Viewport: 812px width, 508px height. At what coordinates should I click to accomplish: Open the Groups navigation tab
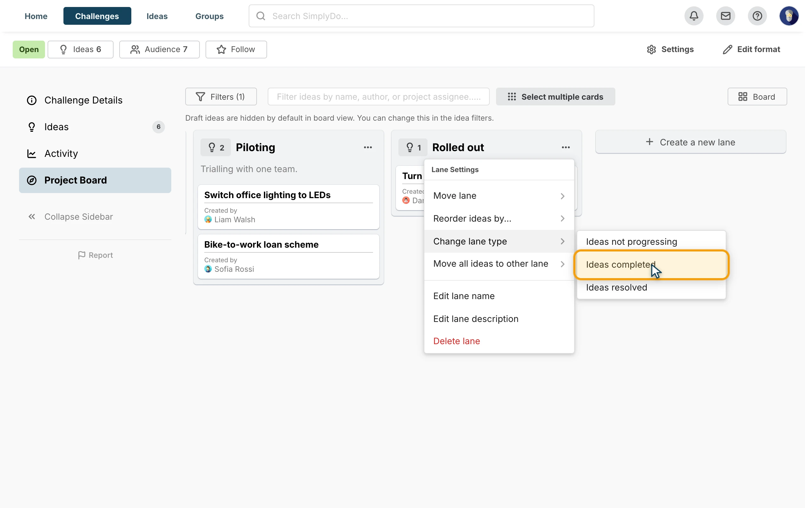point(209,16)
